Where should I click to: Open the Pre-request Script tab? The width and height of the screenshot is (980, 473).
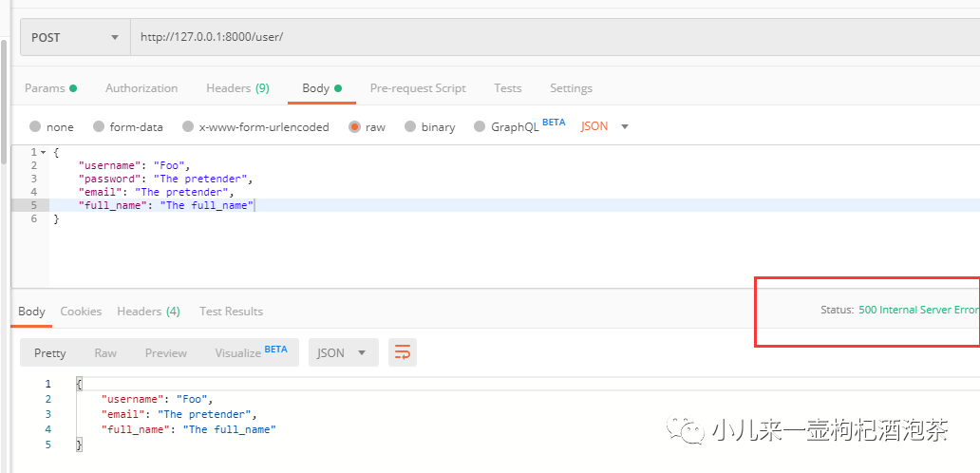(418, 88)
